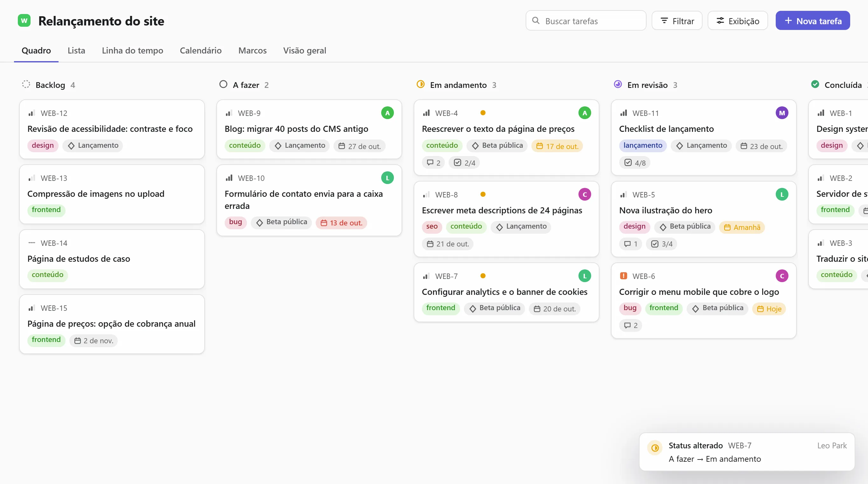Click the Backlog dashed circle status icon

tap(26, 84)
